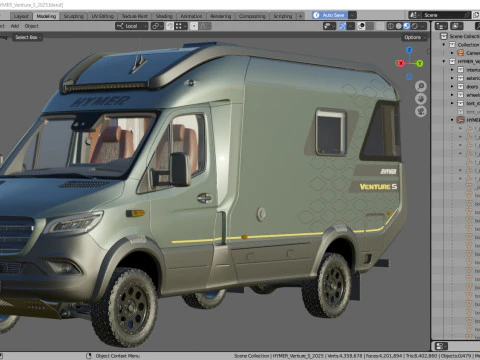Open the Local transform orientation dropdown
Screen dimensions: 480x360
pyautogui.click(x=131, y=26)
